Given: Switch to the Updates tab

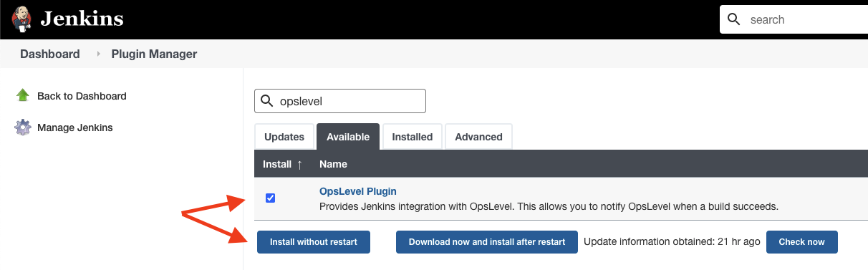Looking at the screenshot, I should (x=284, y=137).
